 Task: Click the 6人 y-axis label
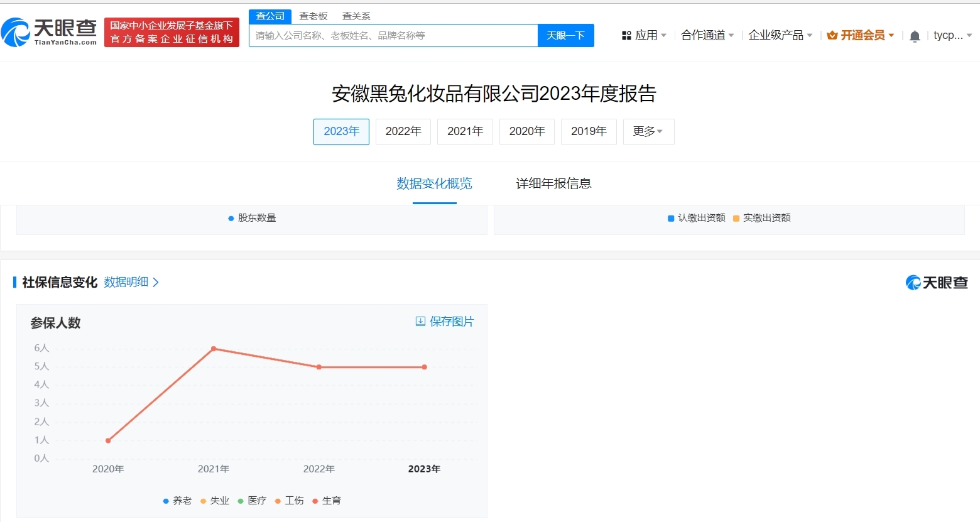coord(41,348)
